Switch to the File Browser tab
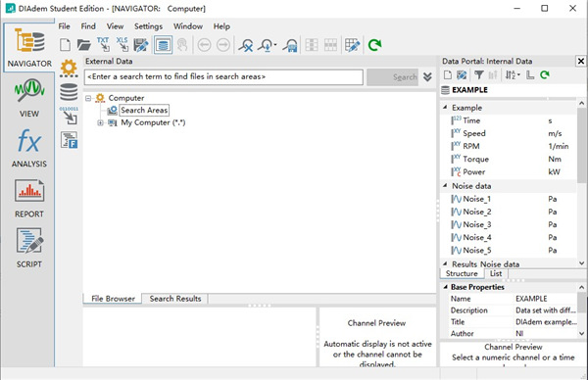588x380 pixels. [113, 299]
